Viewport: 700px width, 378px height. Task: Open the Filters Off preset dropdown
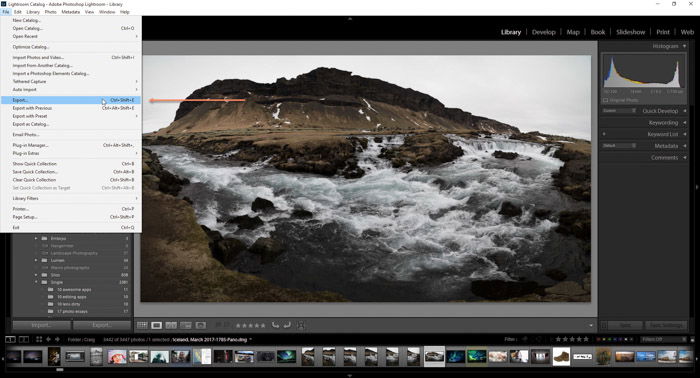(x=663, y=340)
